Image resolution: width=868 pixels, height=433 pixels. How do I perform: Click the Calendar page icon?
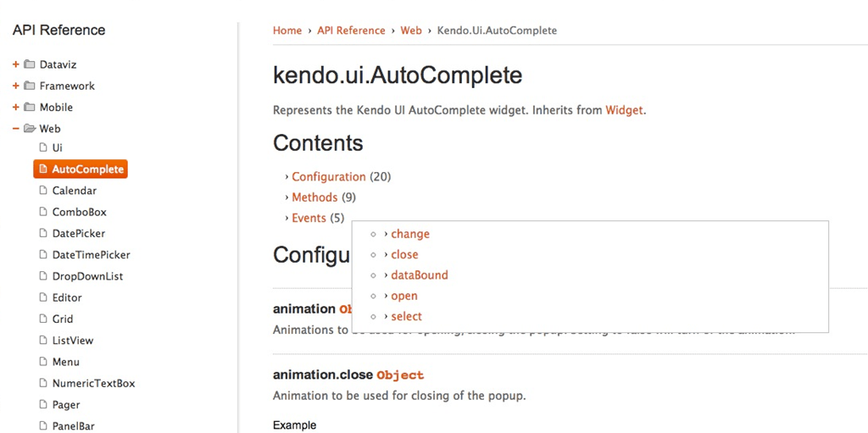tap(43, 191)
